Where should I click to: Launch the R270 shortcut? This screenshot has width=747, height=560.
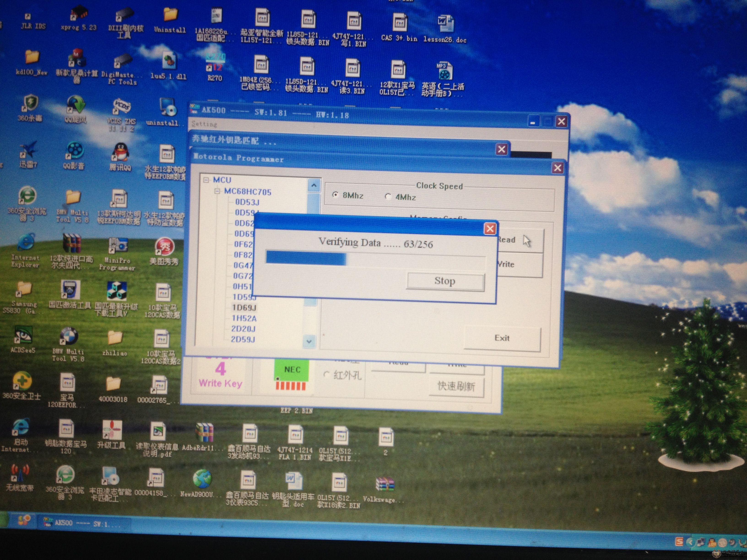coord(215,67)
